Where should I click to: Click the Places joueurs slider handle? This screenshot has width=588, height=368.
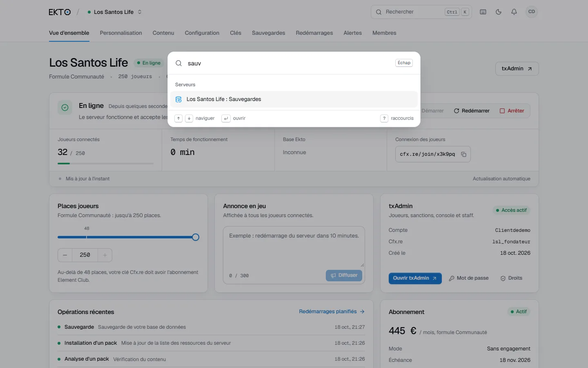coord(196,237)
